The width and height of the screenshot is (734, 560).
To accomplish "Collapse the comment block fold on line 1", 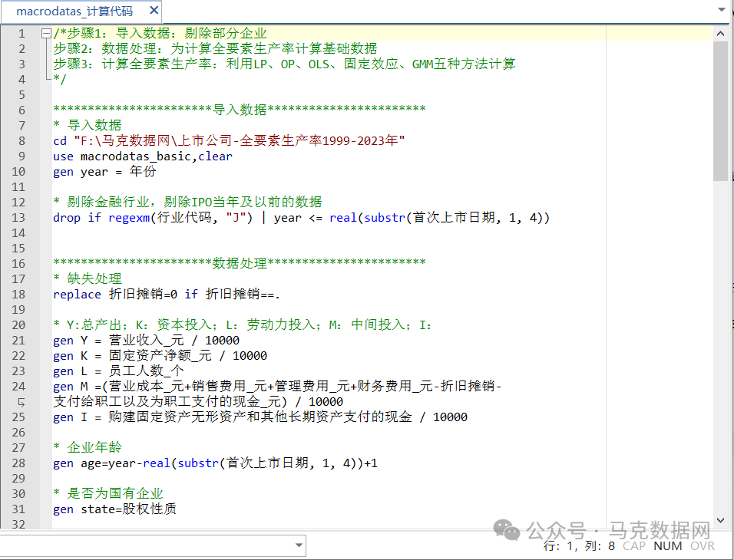I will click(46, 33).
